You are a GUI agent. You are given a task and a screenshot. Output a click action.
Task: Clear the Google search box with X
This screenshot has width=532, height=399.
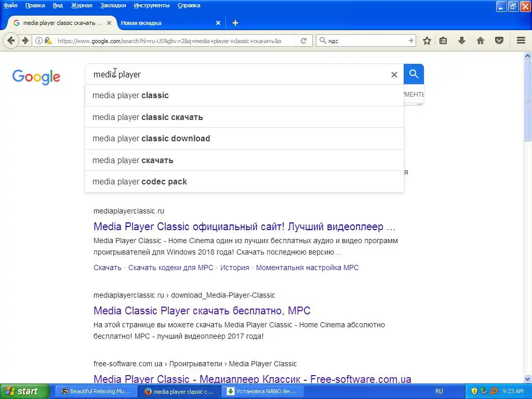click(394, 74)
